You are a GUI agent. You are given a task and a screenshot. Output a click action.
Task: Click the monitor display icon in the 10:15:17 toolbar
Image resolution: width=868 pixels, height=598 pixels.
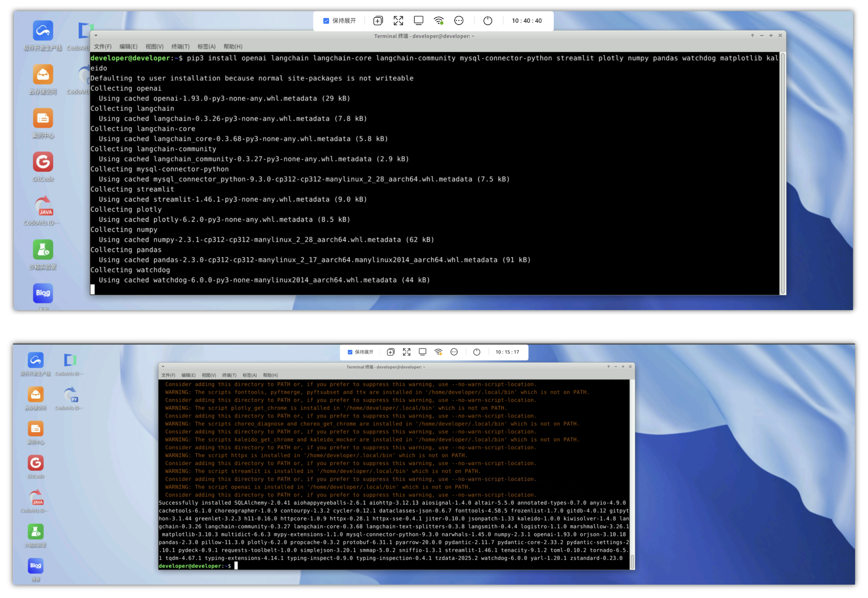click(422, 352)
